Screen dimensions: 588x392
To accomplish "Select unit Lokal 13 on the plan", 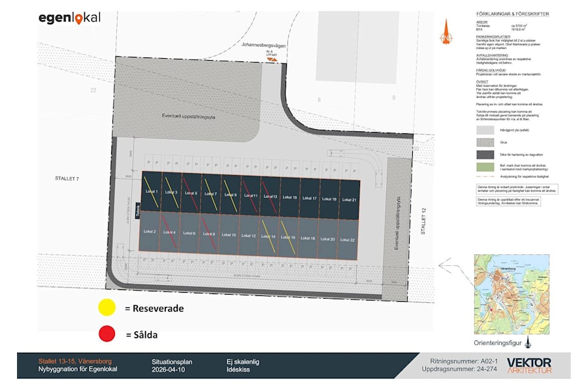I will (x=270, y=196).
